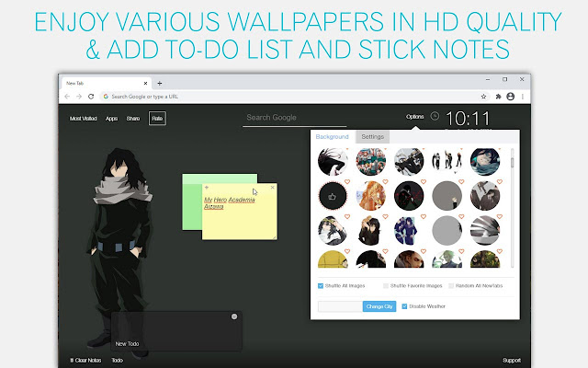Image resolution: width=588 pixels, height=368 pixels.
Task: Select the yellow wallpaper thumbnail
Action: tap(333, 259)
